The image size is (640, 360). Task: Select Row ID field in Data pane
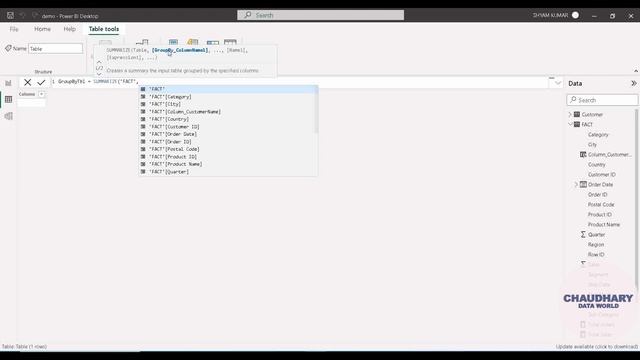pyautogui.click(x=596, y=254)
